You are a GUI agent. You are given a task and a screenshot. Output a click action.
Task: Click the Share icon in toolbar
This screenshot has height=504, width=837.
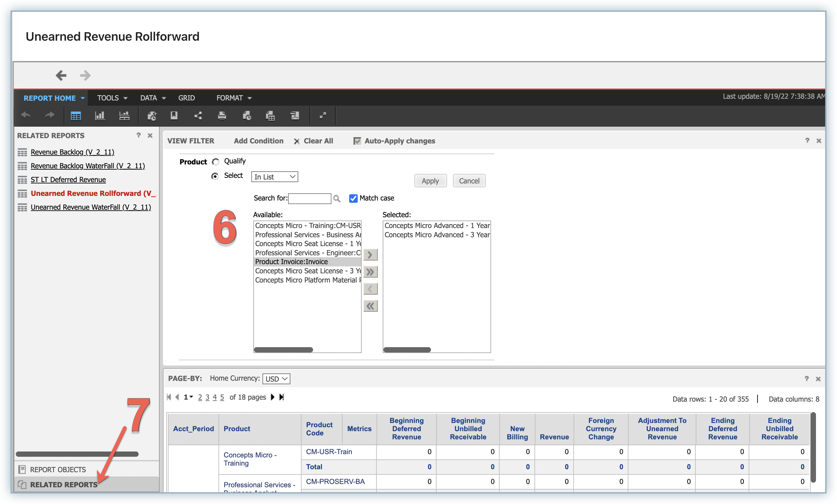point(198,116)
